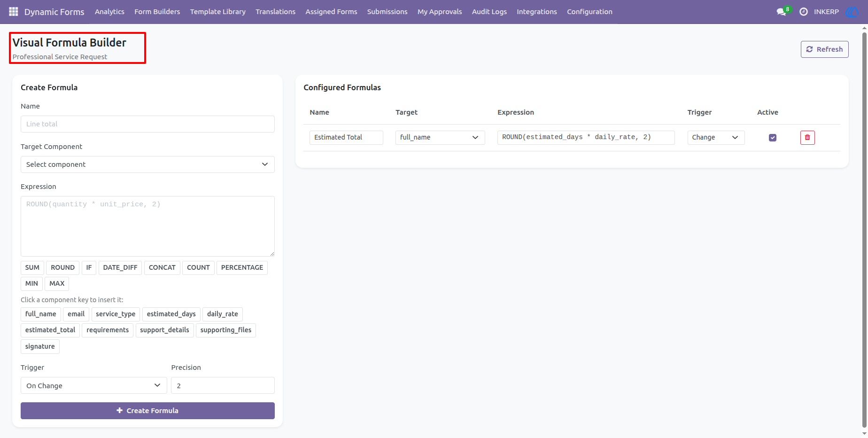868x438 pixels.
Task: Insert the DATE_DIFF function
Action: pos(120,268)
